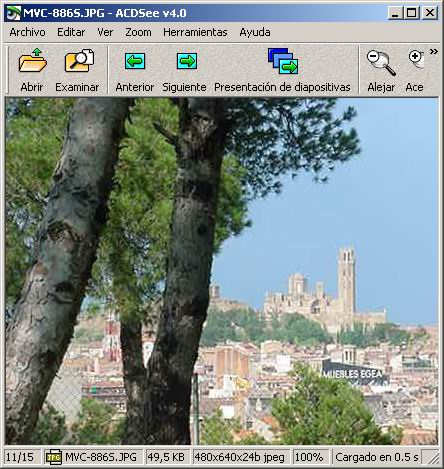Open the Zoom menu
The width and height of the screenshot is (444, 469).
[138, 32]
